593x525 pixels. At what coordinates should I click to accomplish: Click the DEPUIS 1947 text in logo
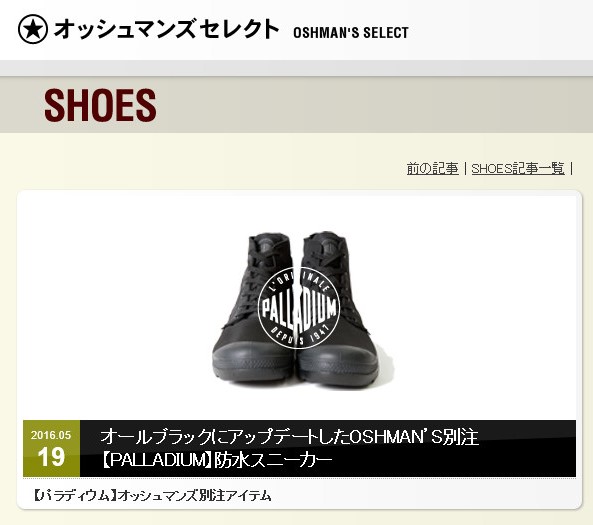tap(300, 336)
